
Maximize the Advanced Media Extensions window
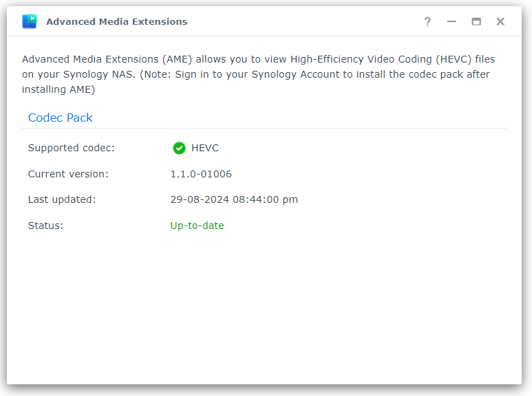(x=476, y=22)
